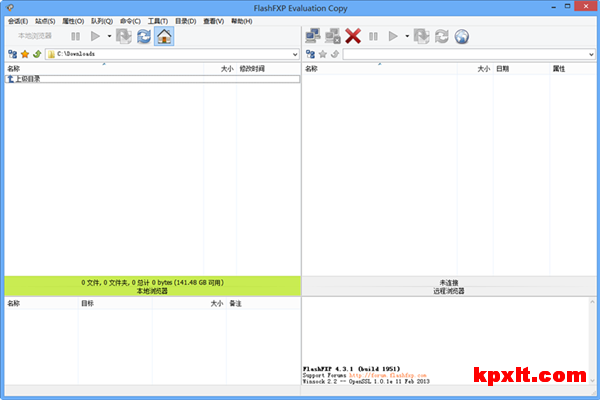The image size is (600, 400).
Task: Refresh the local file list
Action: click(x=143, y=36)
